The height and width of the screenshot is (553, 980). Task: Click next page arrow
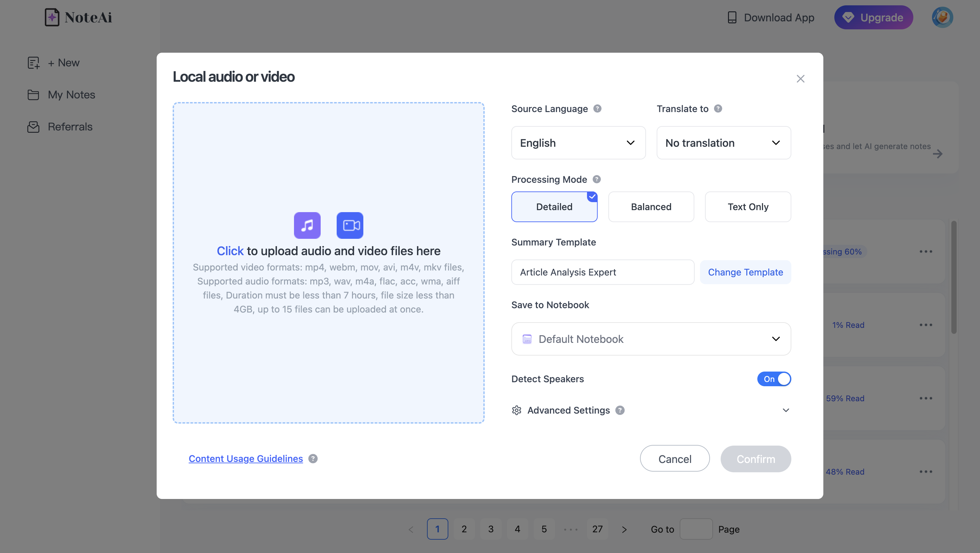(624, 529)
